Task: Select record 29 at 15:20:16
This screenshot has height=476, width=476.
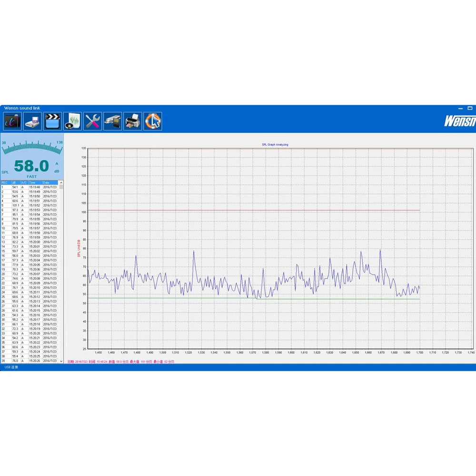Action: (30, 315)
